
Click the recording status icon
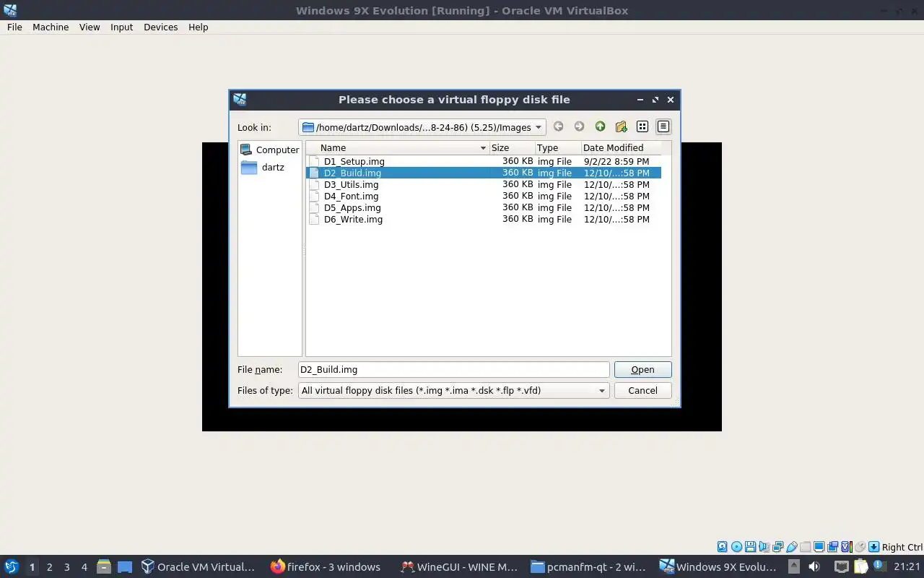tap(832, 547)
